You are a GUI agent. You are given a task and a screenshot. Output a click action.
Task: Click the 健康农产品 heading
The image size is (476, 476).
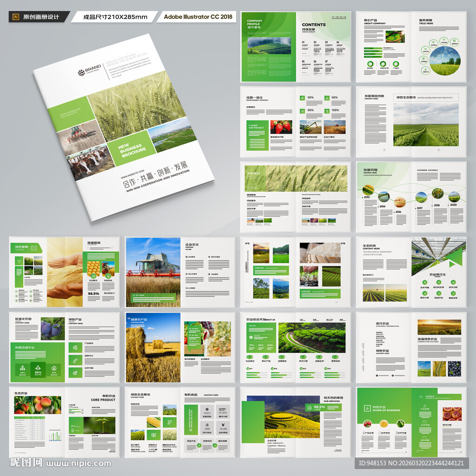point(139,320)
